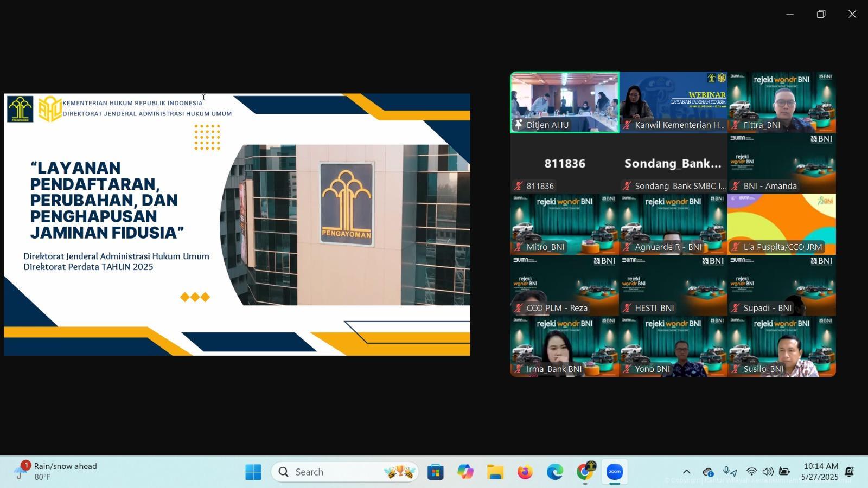868x488 pixels.
Task: Click muted mic icon on Sondang_Bank SMBC tile
Action: 627,186
